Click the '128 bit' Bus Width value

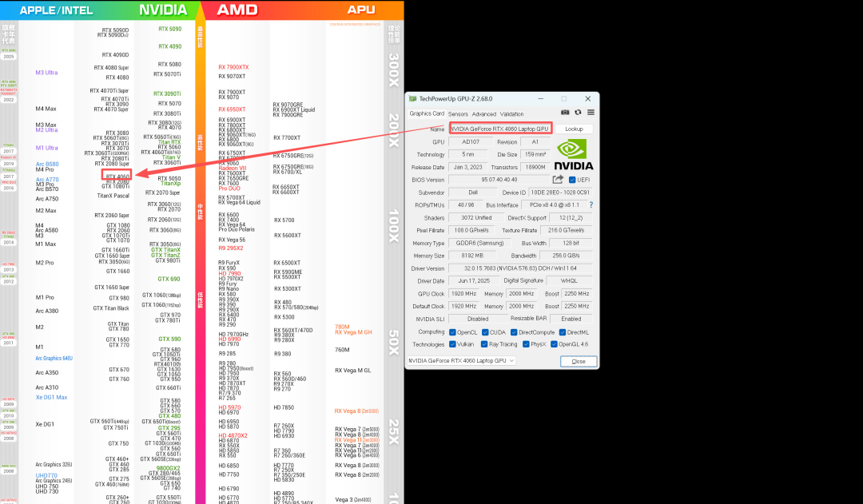tap(571, 243)
